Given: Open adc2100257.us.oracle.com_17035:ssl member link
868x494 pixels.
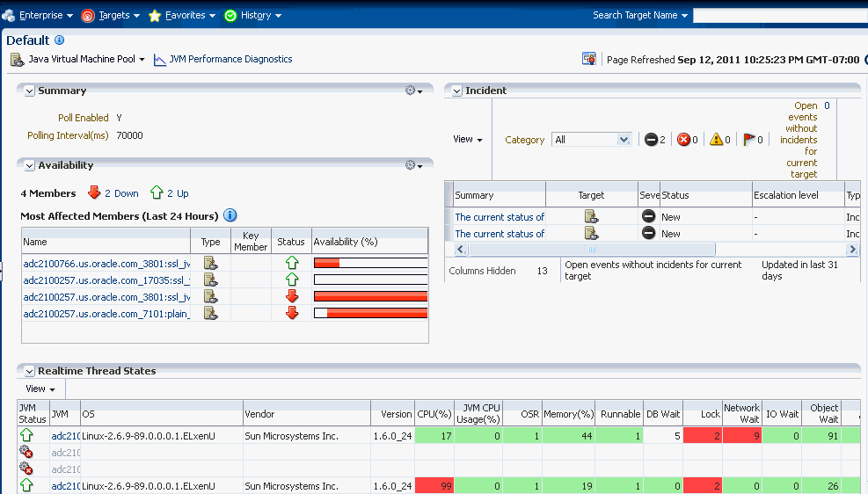Looking at the screenshot, I should point(106,280).
